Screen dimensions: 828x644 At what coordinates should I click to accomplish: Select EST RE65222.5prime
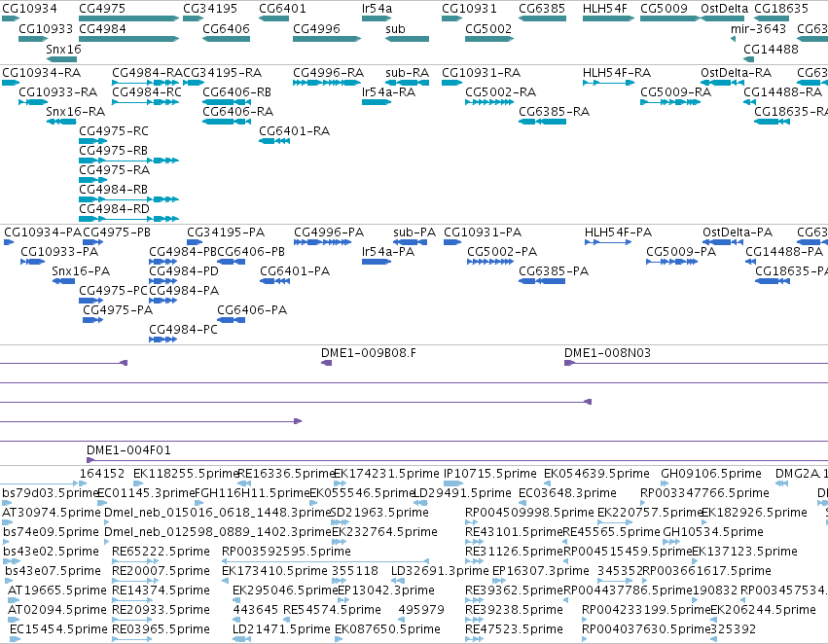pyautogui.click(x=162, y=551)
